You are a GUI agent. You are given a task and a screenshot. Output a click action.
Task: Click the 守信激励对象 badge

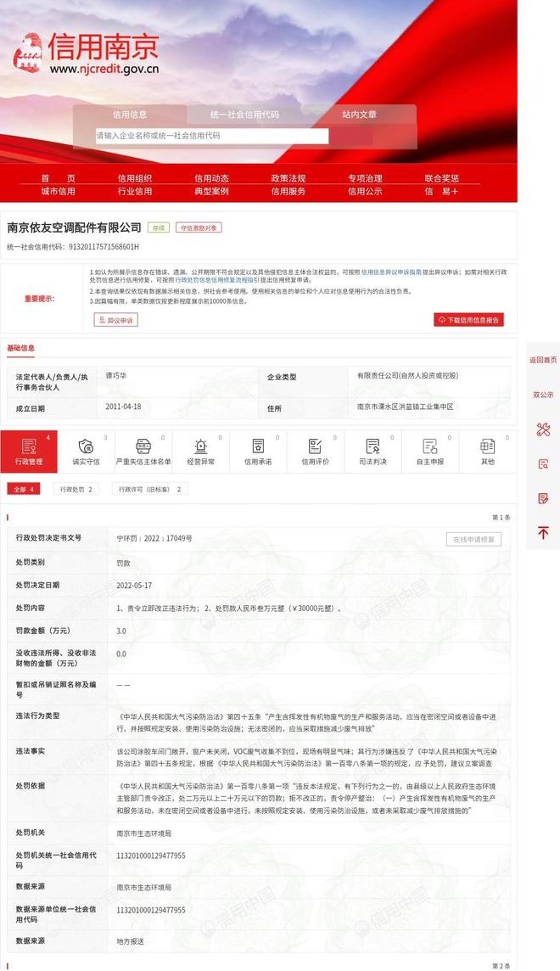(199, 227)
